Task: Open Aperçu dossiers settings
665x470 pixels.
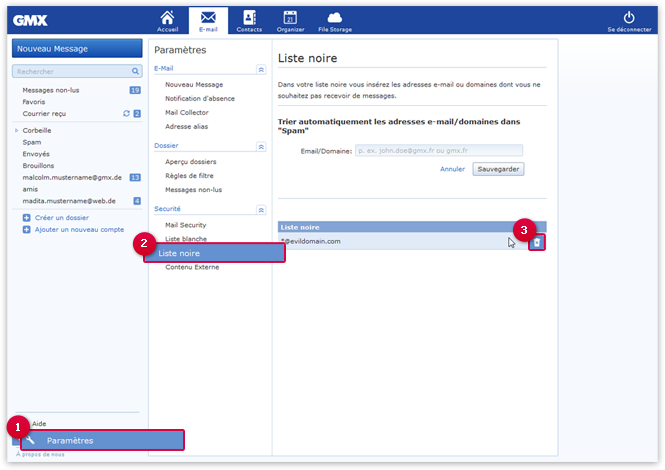Action: [x=191, y=162]
